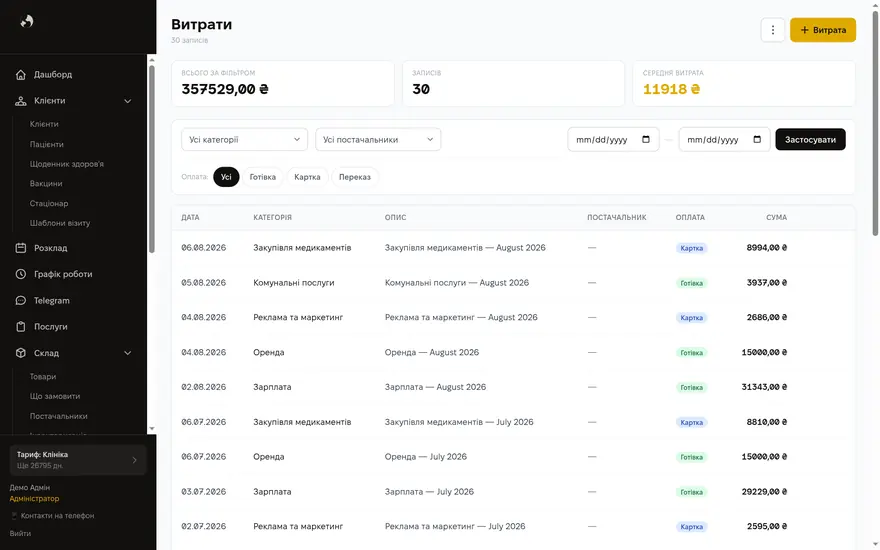Click the Послуги clipboard icon
Image resolution: width=880 pixels, height=550 pixels.
coord(21,327)
